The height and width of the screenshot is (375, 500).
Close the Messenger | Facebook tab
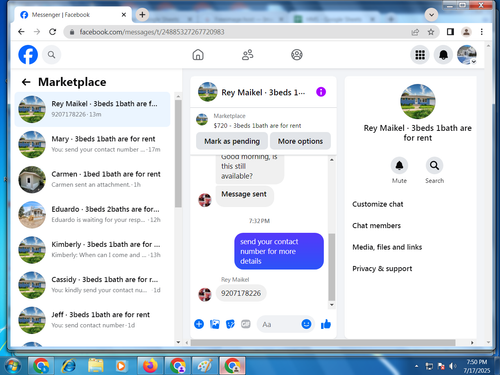point(124,15)
